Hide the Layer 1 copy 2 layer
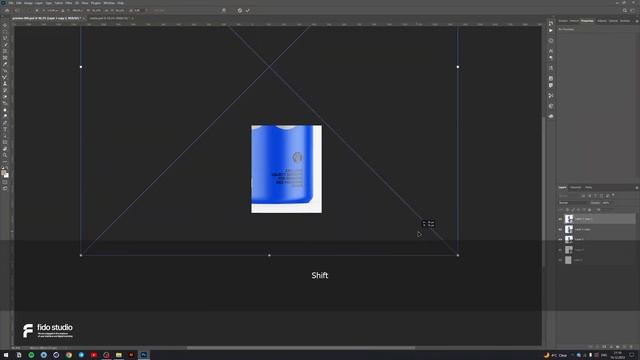The image size is (640, 360). click(x=560, y=219)
